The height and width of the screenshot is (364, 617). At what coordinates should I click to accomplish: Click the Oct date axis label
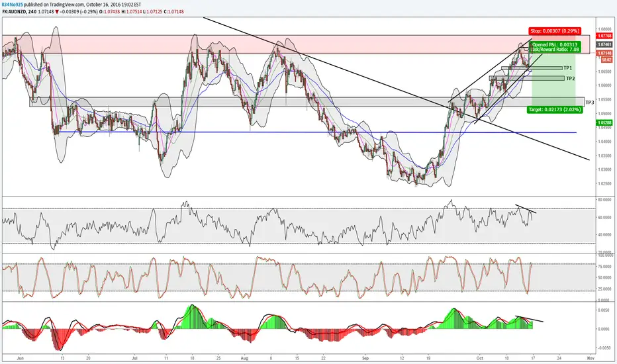[479, 359]
